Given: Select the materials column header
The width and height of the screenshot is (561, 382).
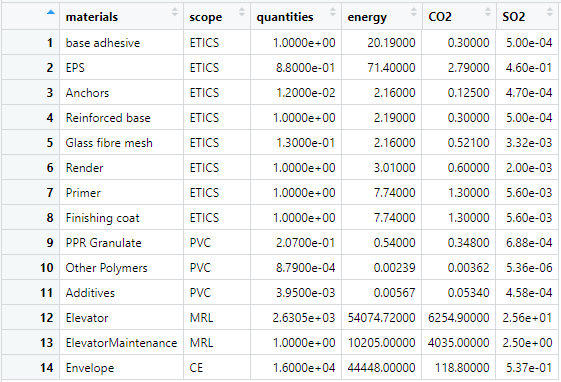Looking at the screenshot, I should pyautogui.click(x=92, y=17).
